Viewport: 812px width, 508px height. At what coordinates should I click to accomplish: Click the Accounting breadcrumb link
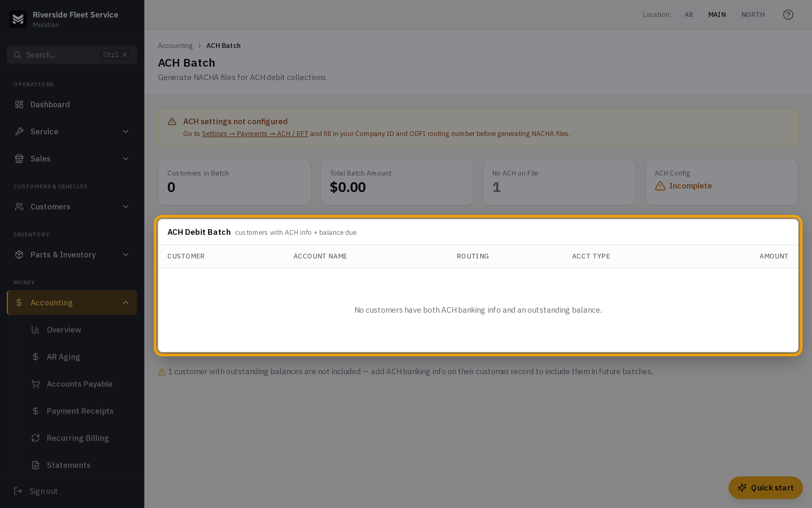(175, 46)
